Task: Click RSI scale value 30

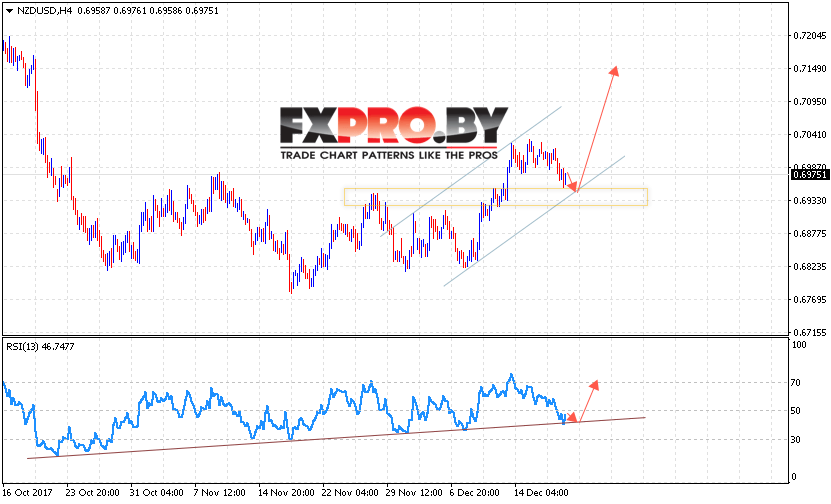Action: [796, 439]
